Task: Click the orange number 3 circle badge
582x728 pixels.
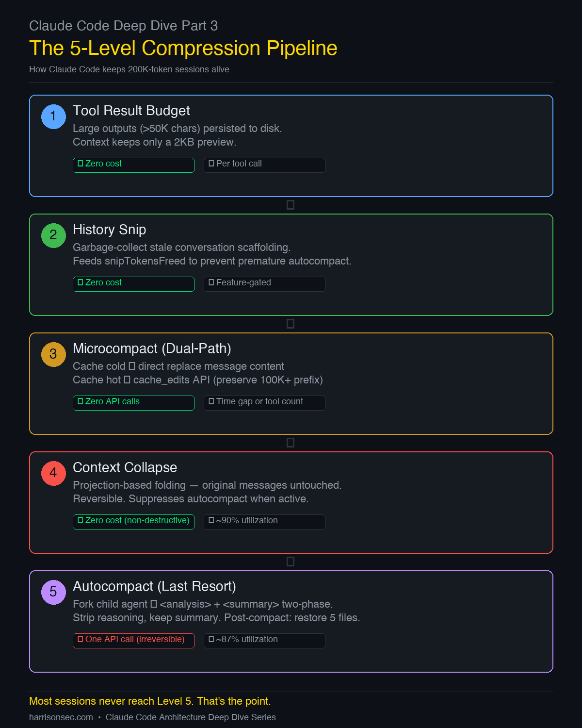Action: coord(53,354)
